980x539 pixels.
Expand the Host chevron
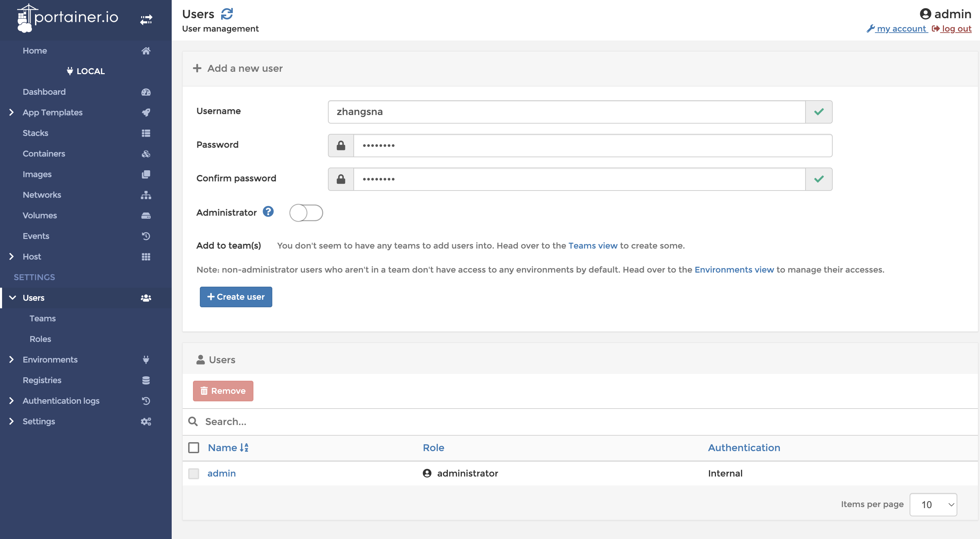tap(11, 257)
